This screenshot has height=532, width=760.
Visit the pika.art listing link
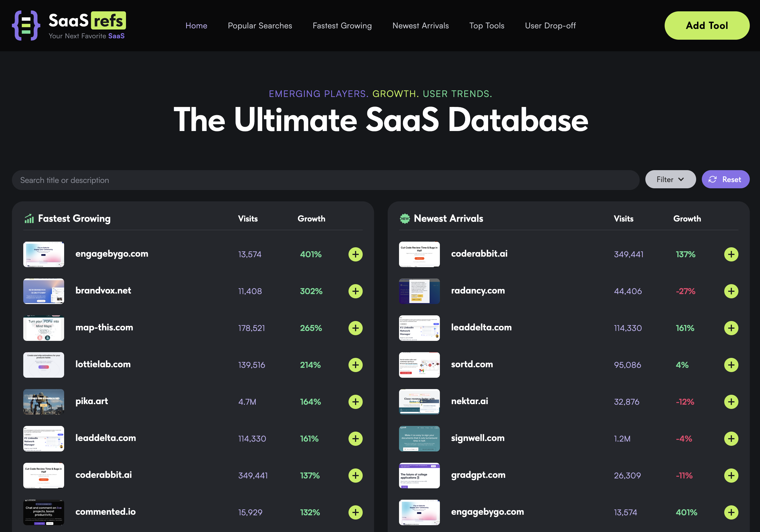[92, 401]
